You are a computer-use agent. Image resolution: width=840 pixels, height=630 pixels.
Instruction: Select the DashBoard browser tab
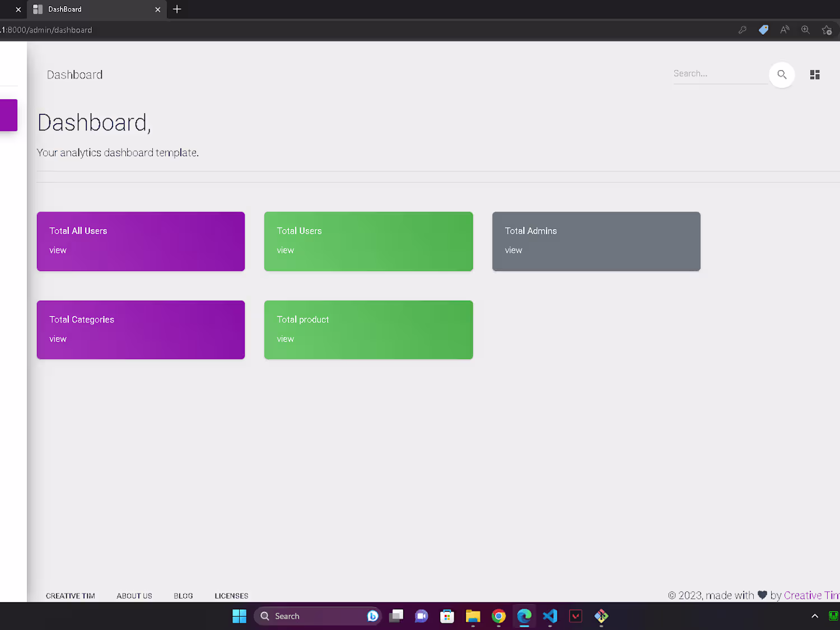[x=97, y=10]
